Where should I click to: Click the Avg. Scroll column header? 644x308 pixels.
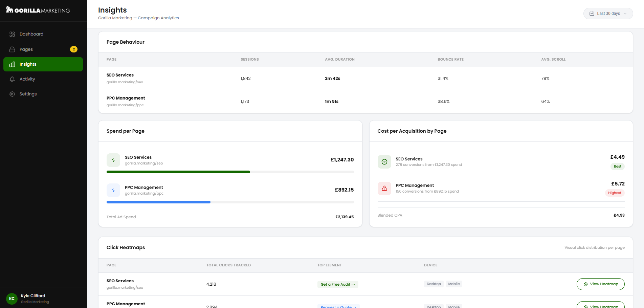pos(553,60)
